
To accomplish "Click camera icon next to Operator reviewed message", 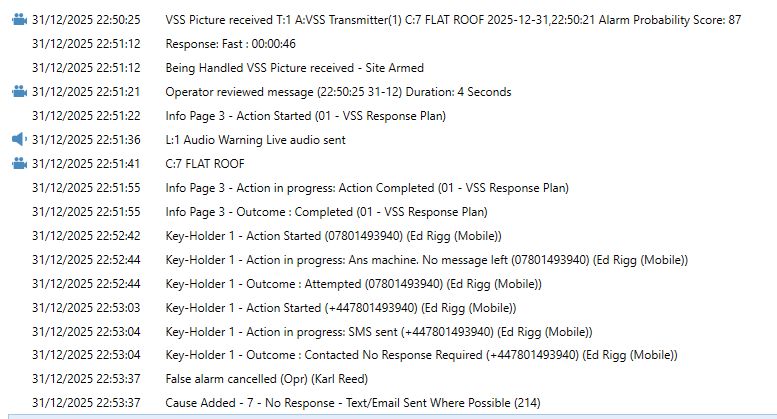I will [19, 91].
